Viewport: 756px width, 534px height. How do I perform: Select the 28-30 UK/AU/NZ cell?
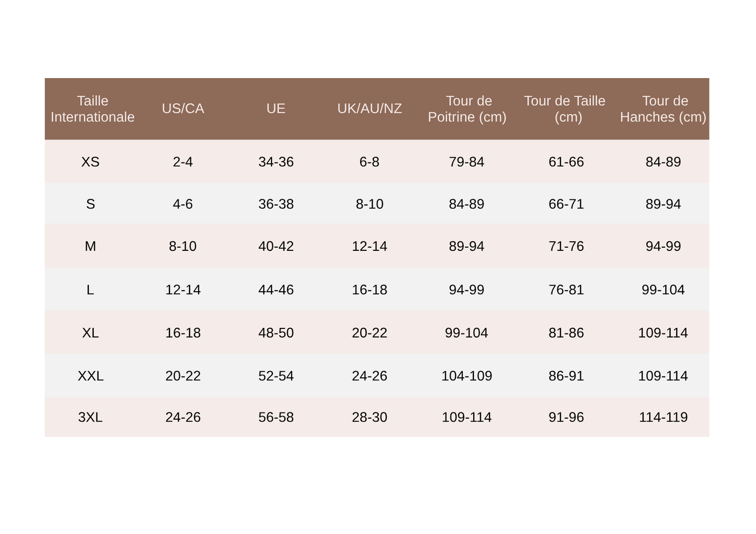click(x=369, y=417)
